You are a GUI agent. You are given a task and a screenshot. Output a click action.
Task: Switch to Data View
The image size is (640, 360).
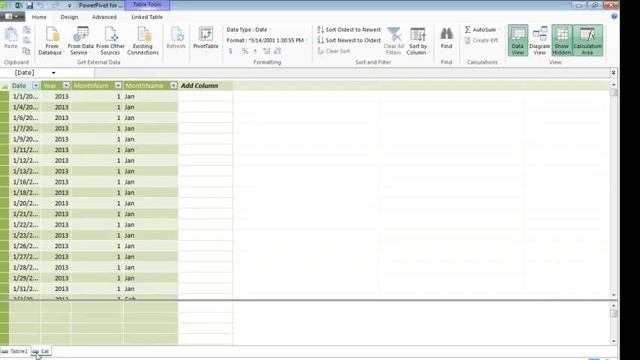coord(518,40)
